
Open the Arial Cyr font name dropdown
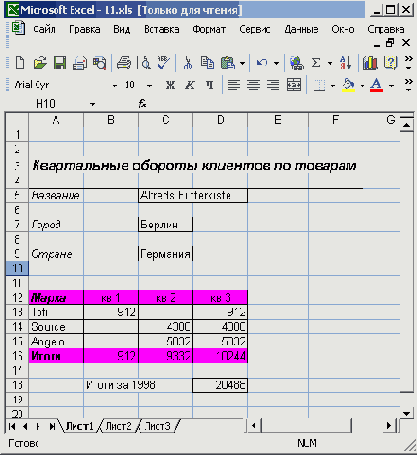click(115, 86)
